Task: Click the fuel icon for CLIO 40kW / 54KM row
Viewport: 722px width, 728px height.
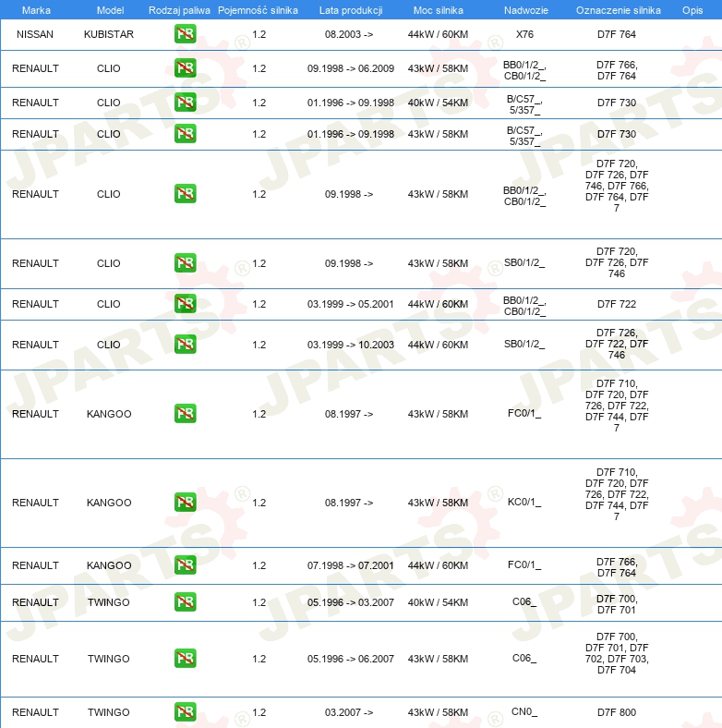Action: click(x=186, y=103)
